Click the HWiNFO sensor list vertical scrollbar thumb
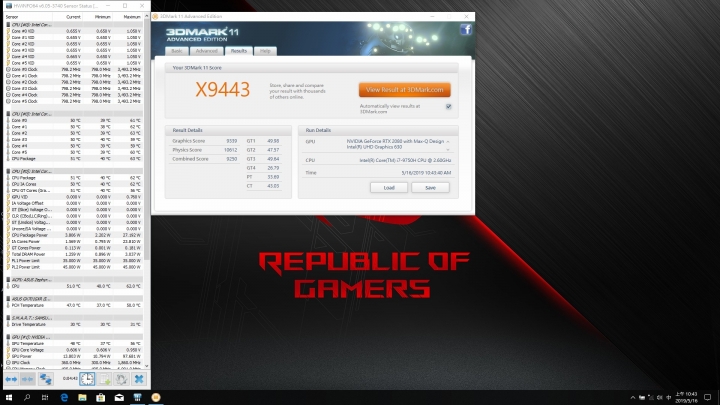 (x=147, y=140)
